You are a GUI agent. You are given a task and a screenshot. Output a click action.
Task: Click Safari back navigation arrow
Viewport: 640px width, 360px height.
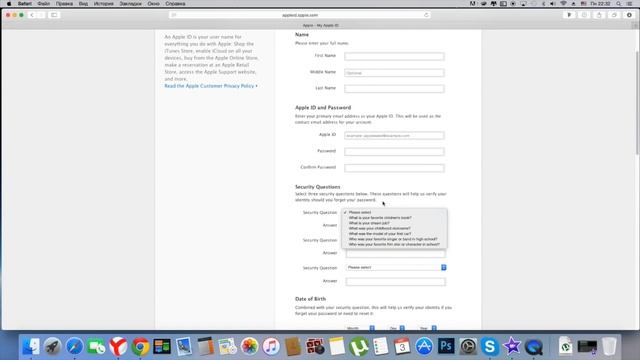click(32, 15)
